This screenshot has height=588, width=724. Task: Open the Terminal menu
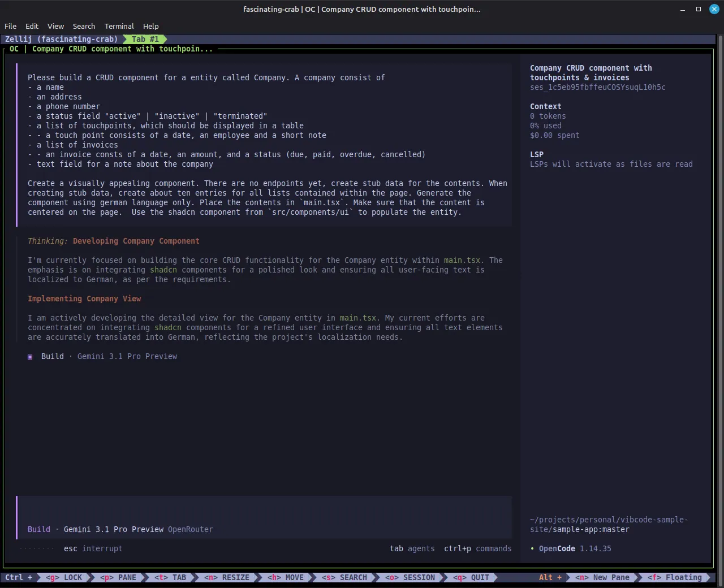(119, 26)
